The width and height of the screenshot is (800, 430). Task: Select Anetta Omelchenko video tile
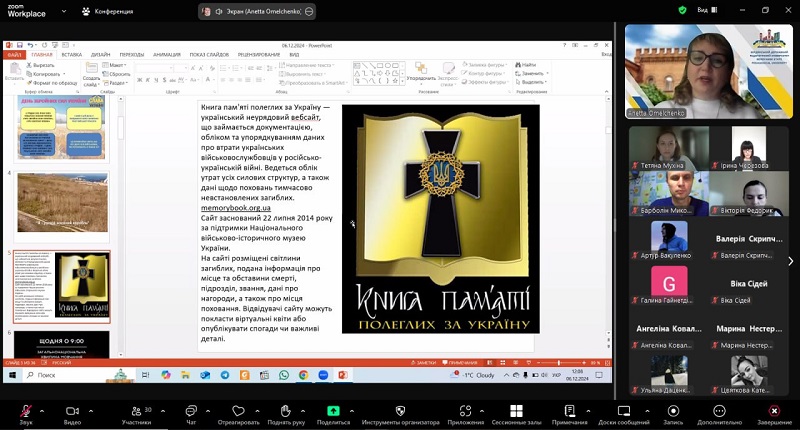(709, 71)
